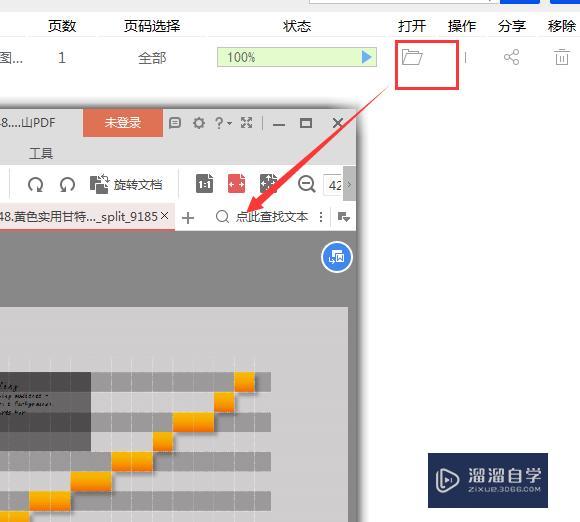
Task: Click 旋转文档 rotate document button
Action: [126, 184]
